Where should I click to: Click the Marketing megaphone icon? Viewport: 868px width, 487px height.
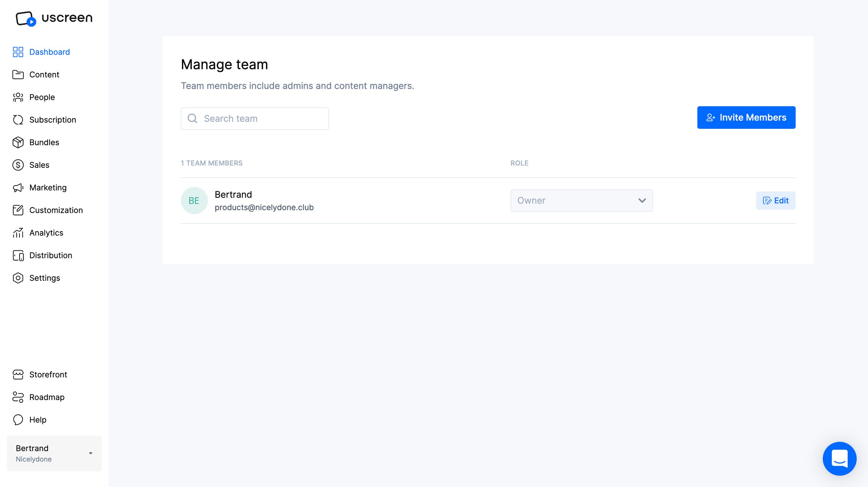point(18,188)
